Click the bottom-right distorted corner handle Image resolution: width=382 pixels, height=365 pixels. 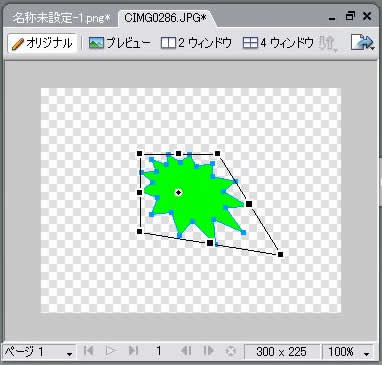click(x=280, y=254)
